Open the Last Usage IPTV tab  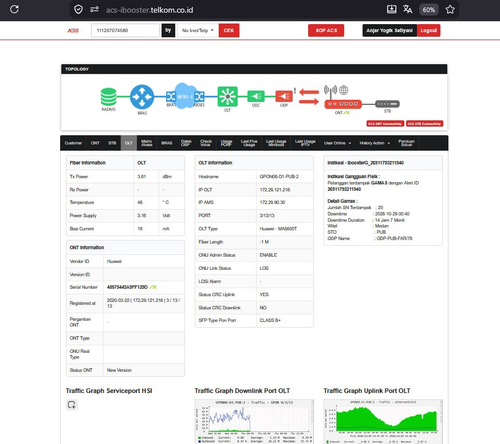coord(305,143)
